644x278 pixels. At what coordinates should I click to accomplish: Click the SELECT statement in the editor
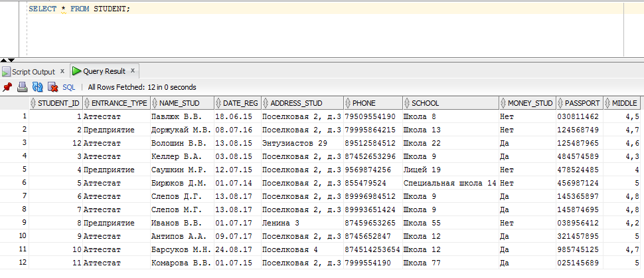click(79, 9)
